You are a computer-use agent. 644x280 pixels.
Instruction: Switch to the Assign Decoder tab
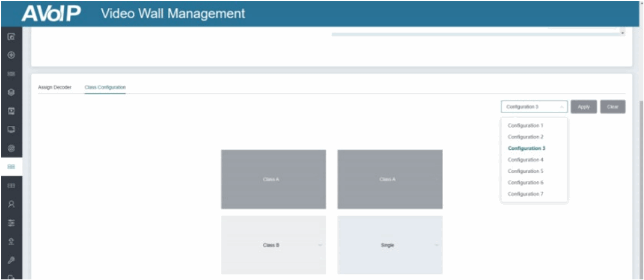click(x=55, y=88)
